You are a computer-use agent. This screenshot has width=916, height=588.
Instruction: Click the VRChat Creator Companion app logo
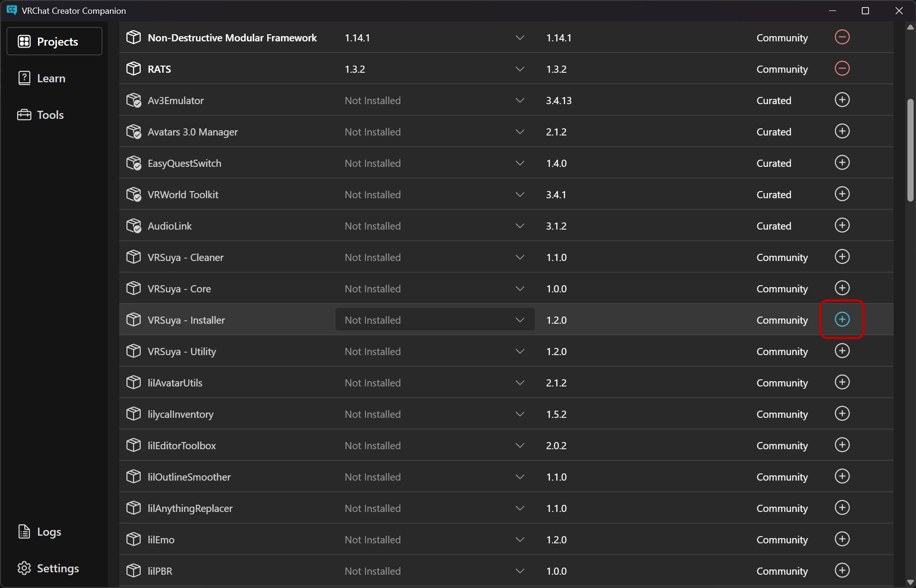tap(12, 10)
